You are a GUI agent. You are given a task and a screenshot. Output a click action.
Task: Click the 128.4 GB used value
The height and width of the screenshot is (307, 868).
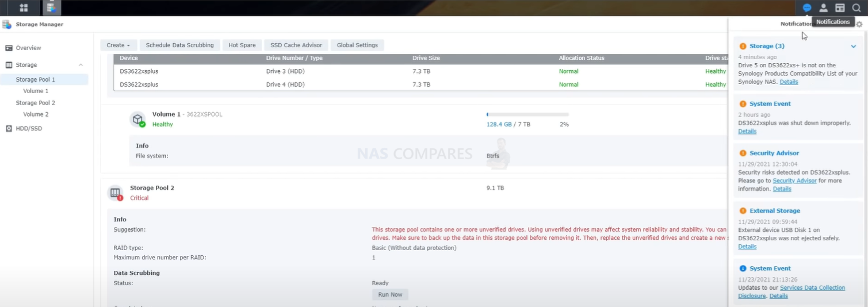click(499, 124)
